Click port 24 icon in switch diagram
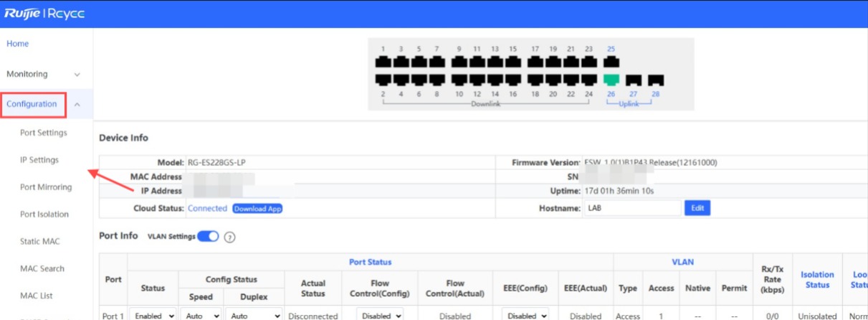 pos(588,79)
